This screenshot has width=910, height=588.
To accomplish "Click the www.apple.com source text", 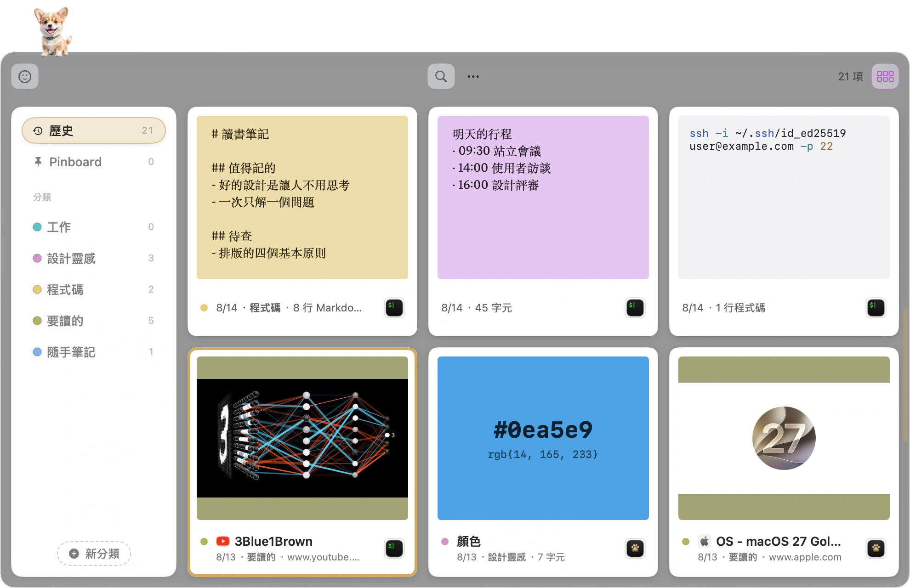I will pyautogui.click(x=805, y=557).
